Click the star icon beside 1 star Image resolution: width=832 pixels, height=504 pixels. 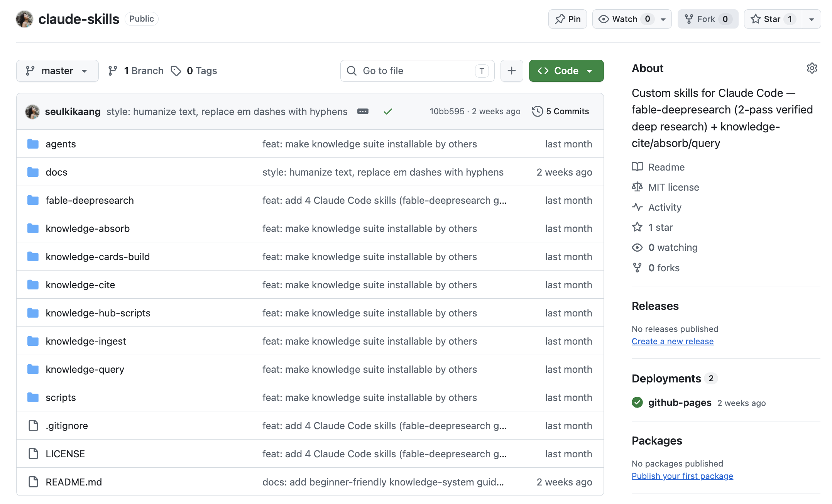[637, 227]
